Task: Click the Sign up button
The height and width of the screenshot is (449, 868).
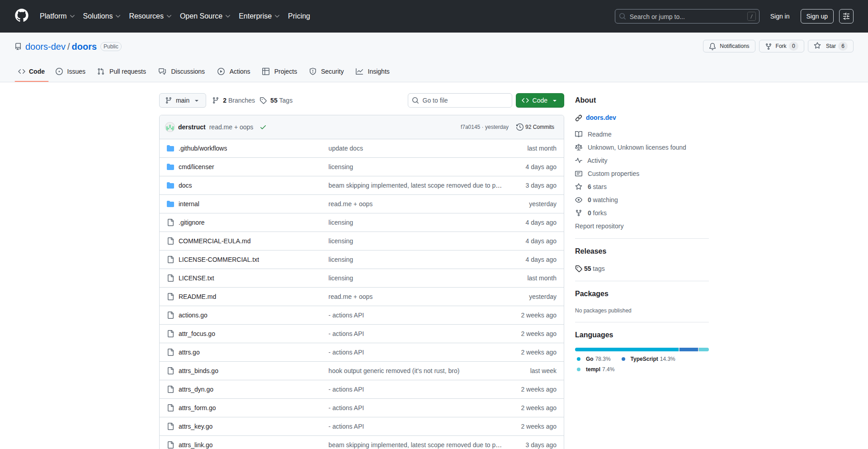Action: 817,16
